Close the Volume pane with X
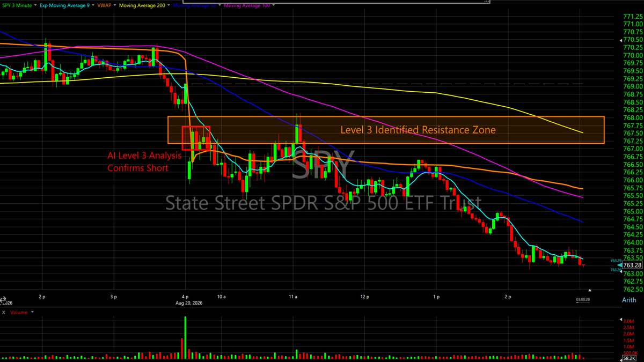Image resolution: width=644 pixels, height=362 pixels. coord(3,312)
